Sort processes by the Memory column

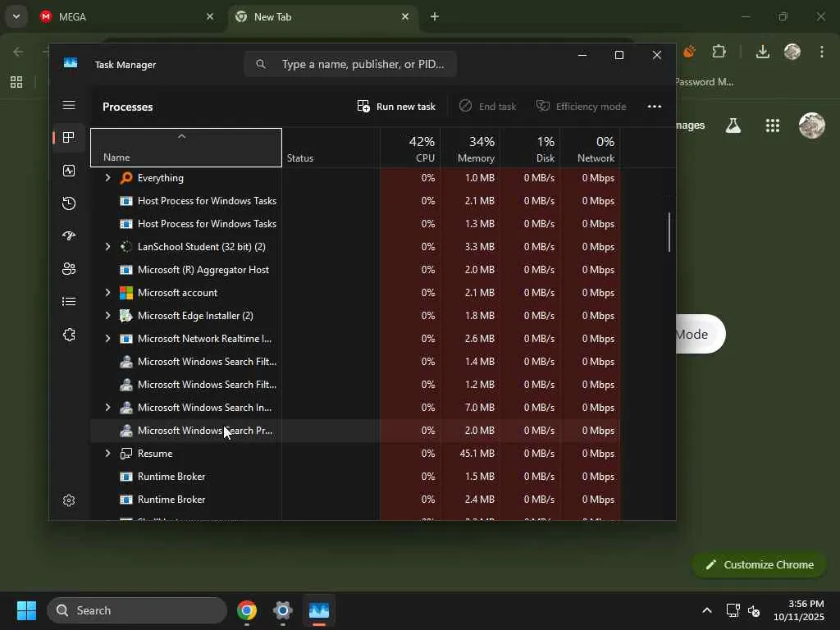pos(471,148)
